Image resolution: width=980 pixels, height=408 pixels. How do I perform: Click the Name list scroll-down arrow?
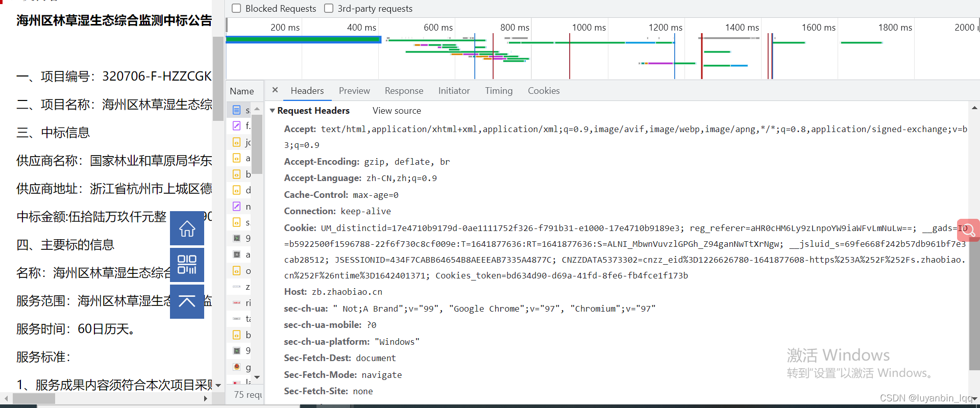pos(257,377)
